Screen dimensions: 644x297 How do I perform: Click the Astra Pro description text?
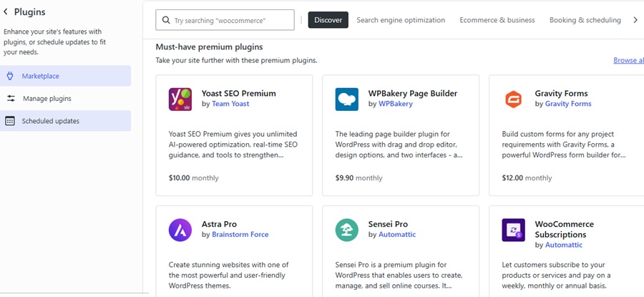coord(230,276)
